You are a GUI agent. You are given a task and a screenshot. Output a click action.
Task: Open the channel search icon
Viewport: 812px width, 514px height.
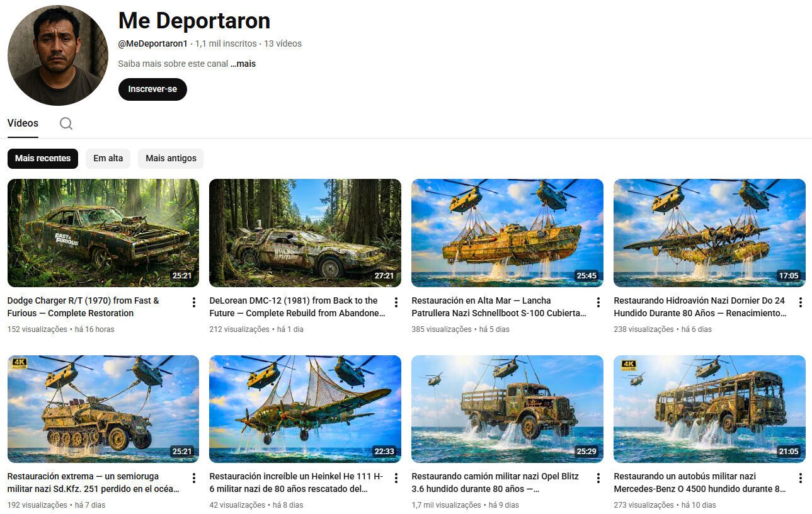pos(66,123)
